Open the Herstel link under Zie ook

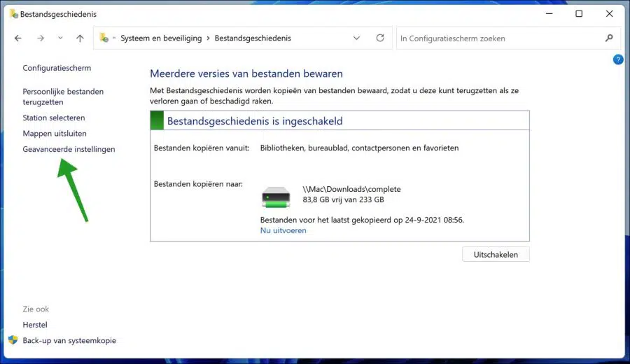(x=35, y=325)
